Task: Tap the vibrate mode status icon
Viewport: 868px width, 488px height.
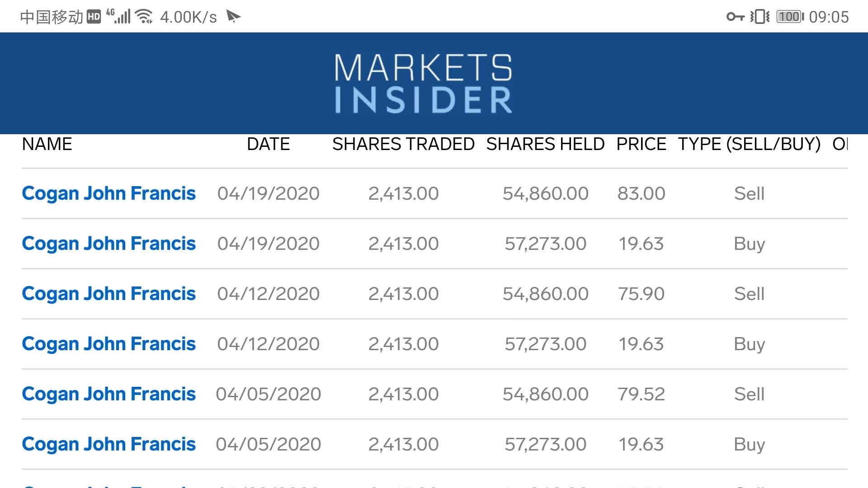Action: (x=759, y=17)
